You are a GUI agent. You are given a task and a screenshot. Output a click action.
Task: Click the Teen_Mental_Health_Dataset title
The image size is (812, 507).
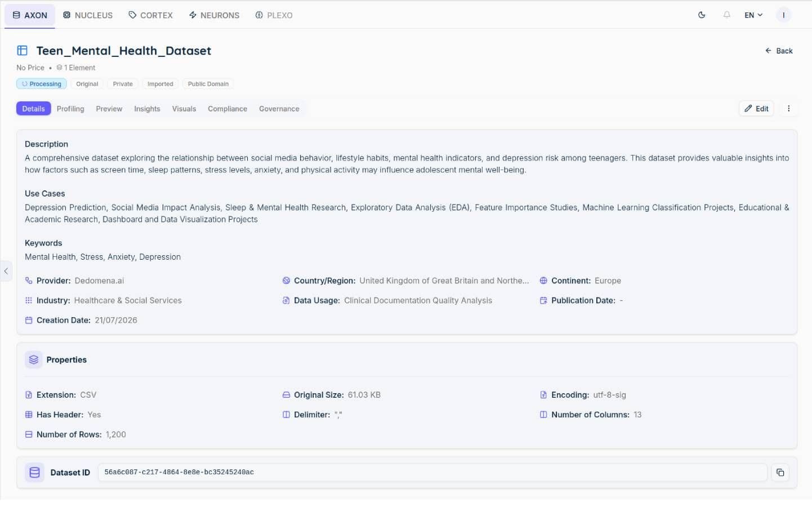coord(124,51)
